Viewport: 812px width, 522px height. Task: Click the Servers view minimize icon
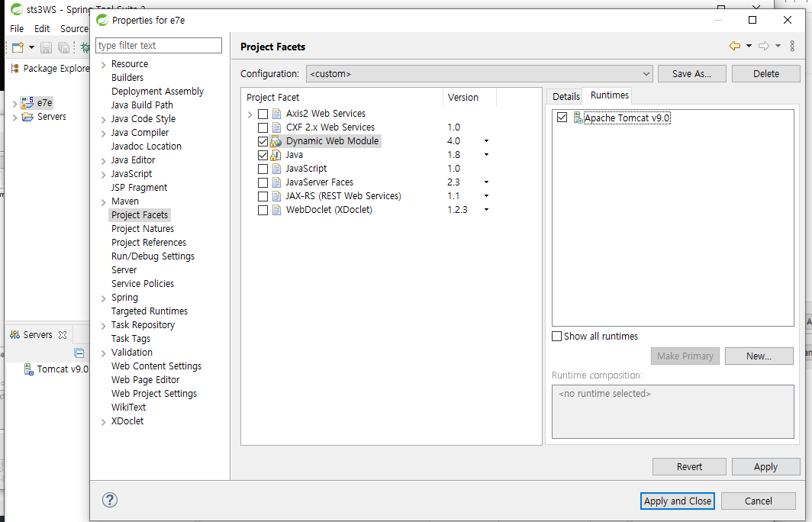click(79, 353)
